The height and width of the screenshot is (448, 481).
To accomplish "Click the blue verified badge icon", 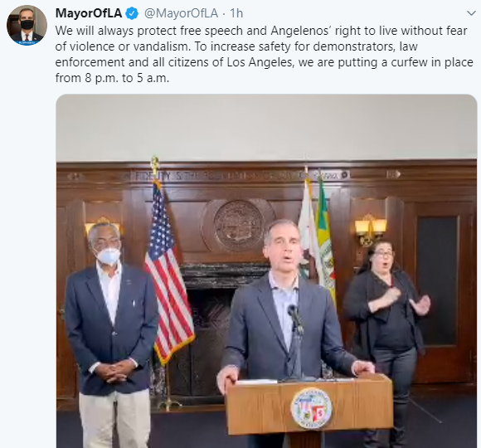I will click(x=133, y=13).
